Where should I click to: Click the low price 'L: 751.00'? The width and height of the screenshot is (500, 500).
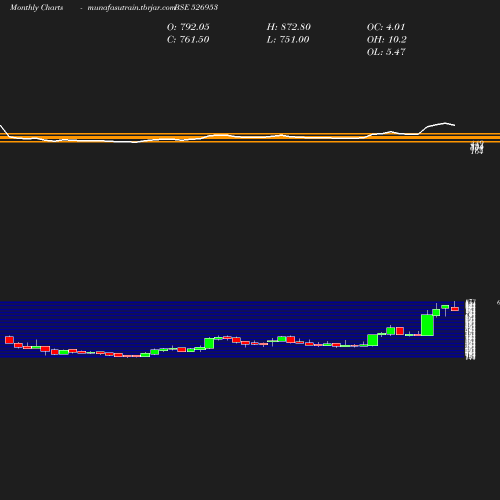click(x=288, y=40)
